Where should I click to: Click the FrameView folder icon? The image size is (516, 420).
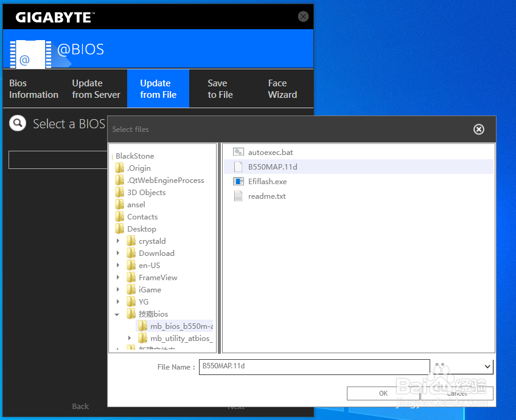pos(131,277)
